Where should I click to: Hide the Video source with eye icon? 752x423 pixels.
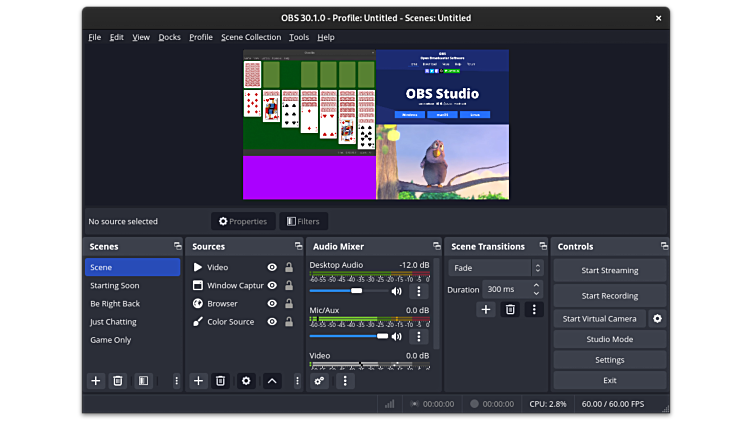click(272, 268)
